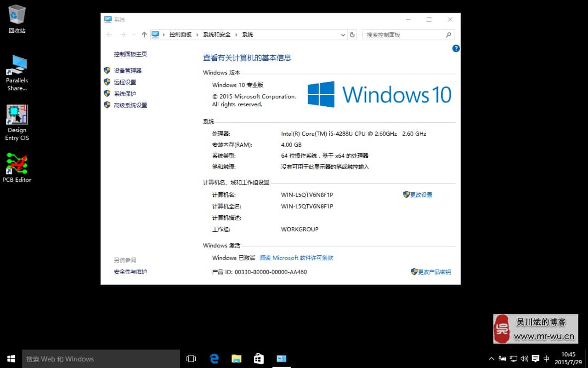Open 系统保护 link in the sidebar
Viewport: 588px width, 368px height.
click(x=125, y=93)
